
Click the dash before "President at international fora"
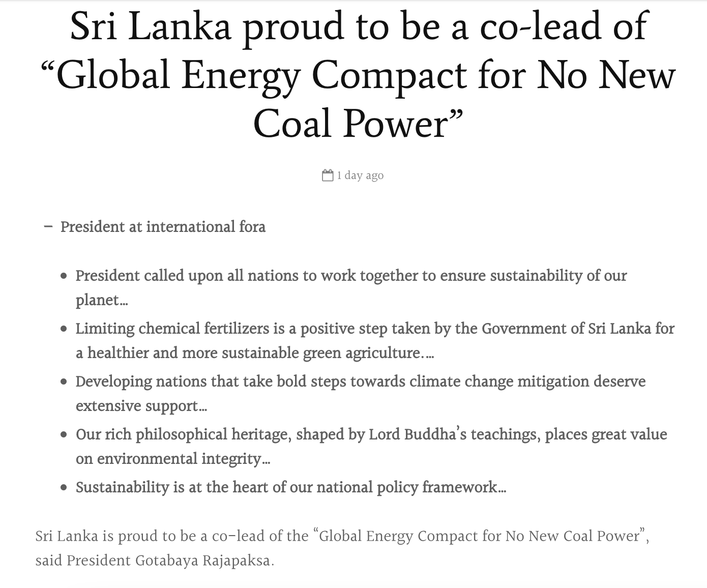tap(48, 226)
